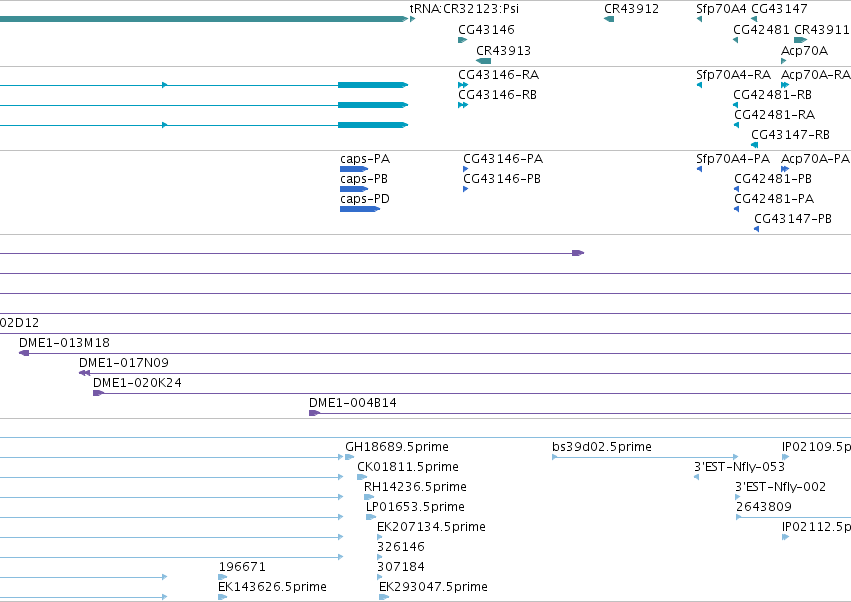The width and height of the screenshot is (851, 602).
Task: Click the CG43146-PB protein label
Action: (501, 179)
